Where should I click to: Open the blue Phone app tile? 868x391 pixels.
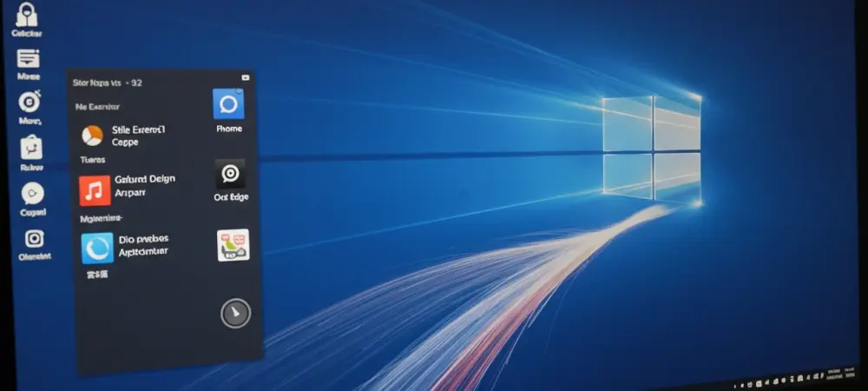point(228,104)
